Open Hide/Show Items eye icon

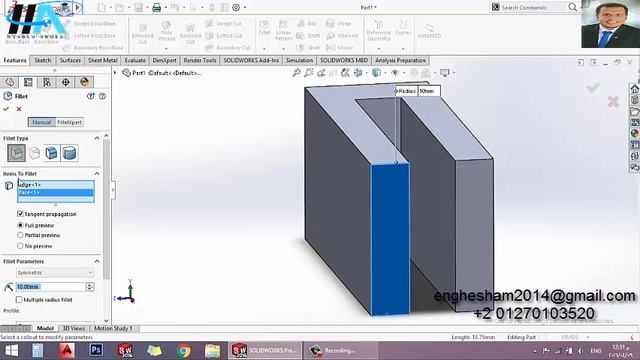tap(395, 73)
